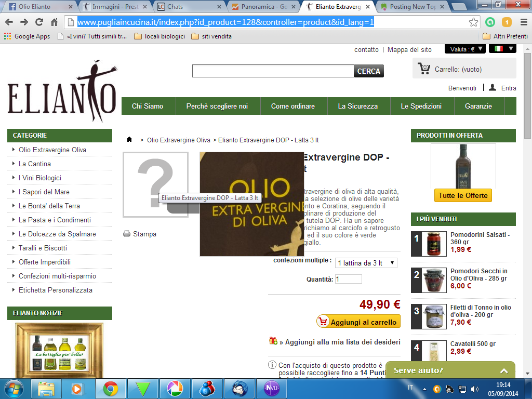Open Garanzie menu item
The width and height of the screenshot is (532, 399).
(x=478, y=106)
